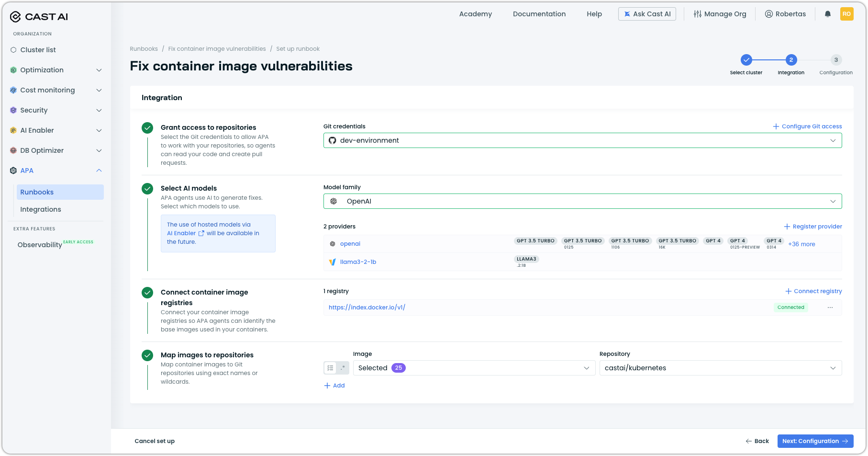
Task: Click the Security shield icon
Action: [13, 110]
